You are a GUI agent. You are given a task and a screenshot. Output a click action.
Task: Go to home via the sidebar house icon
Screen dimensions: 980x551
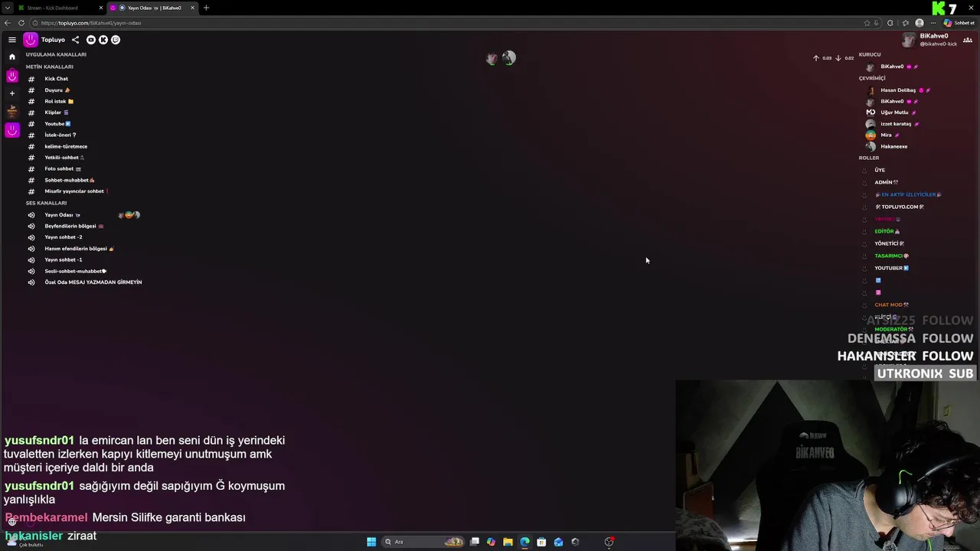point(12,57)
